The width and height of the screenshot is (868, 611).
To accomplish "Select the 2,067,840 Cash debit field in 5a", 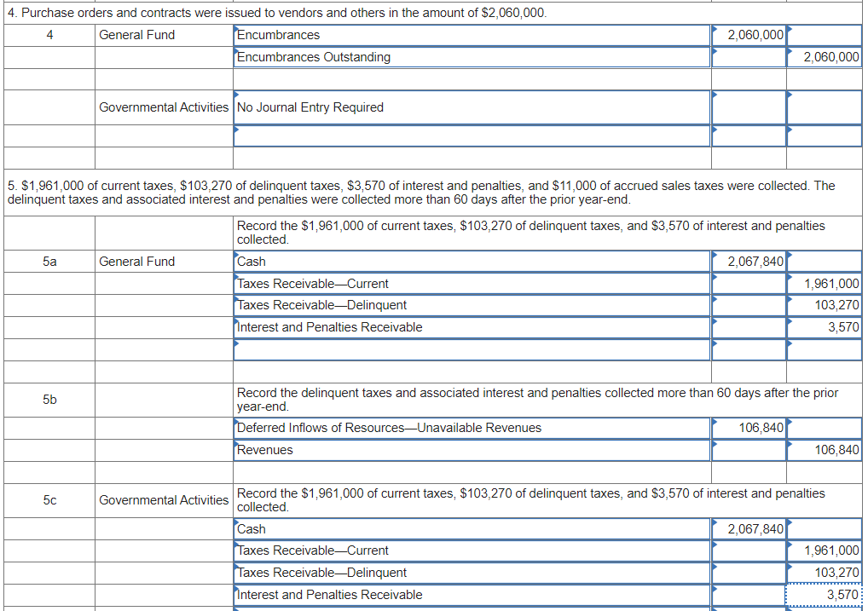I will 747,262.
